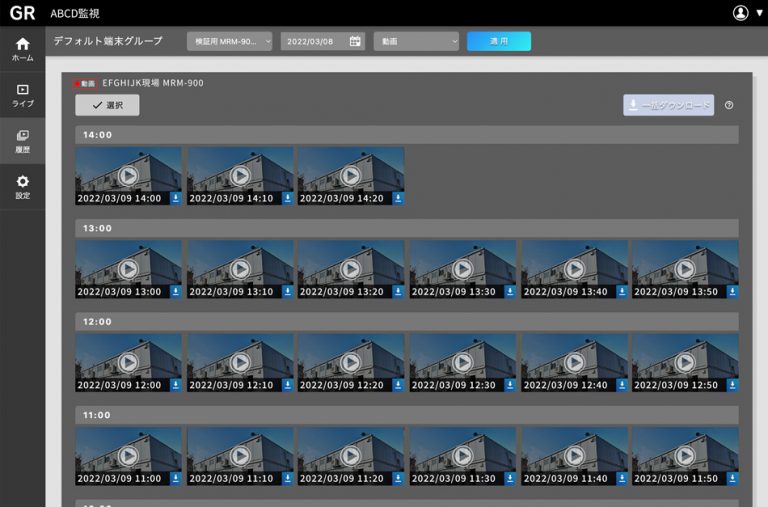Click the 一括ダウンロード bulk download button
Screen dimensions: 768x507
(x=668, y=105)
